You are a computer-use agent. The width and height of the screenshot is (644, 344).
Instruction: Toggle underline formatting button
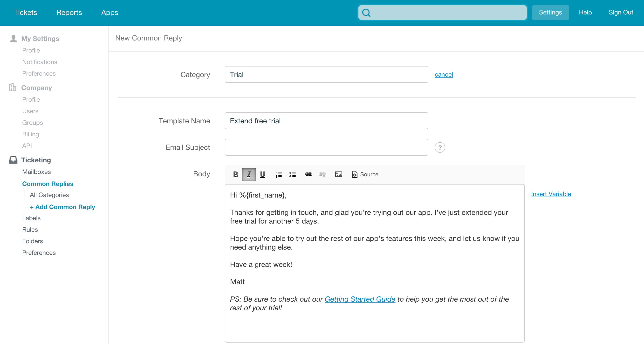[x=262, y=174]
